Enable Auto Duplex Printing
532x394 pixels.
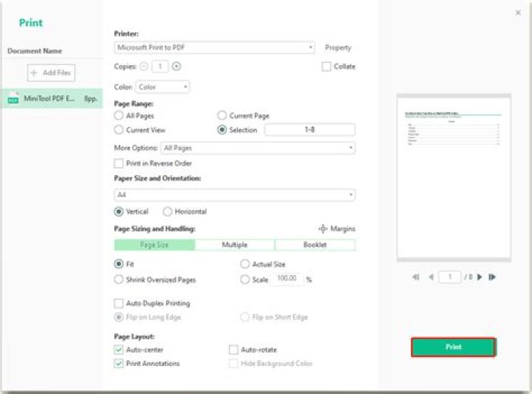pos(118,303)
